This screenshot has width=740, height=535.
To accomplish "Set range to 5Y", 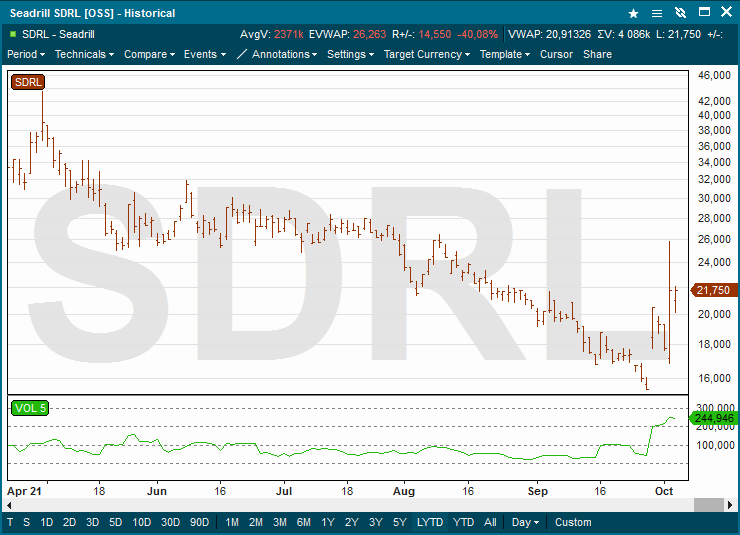I will [x=400, y=522].
